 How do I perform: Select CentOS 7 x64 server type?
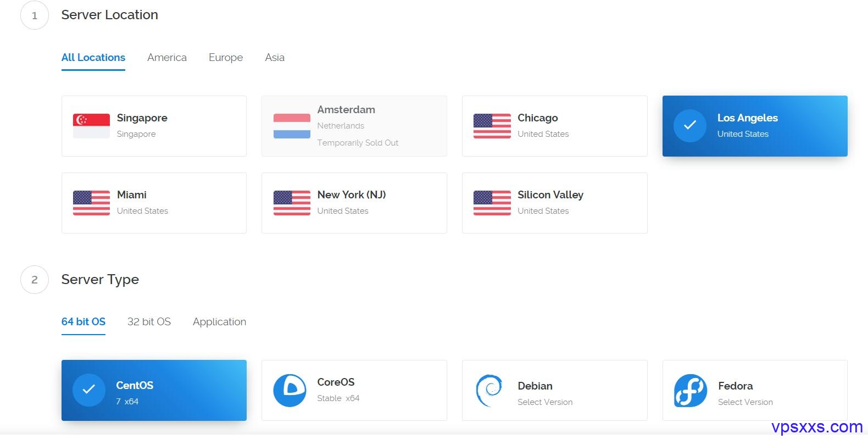coord(154,390)
